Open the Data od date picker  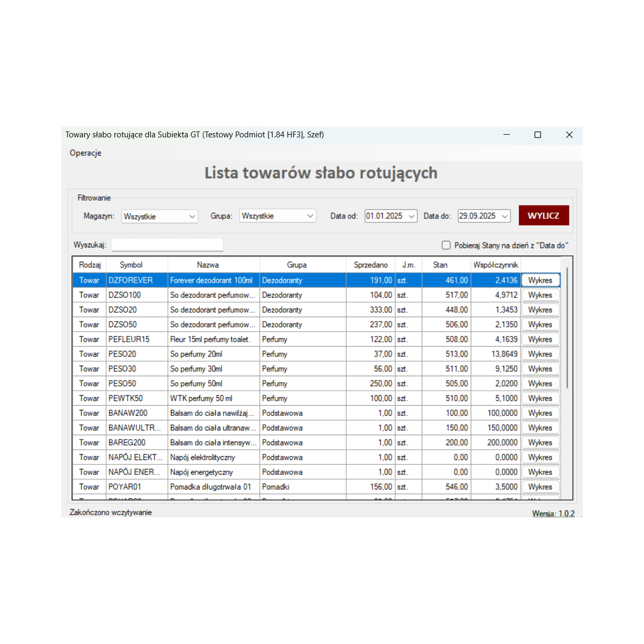pyautogui.click(x=412, y=216)
